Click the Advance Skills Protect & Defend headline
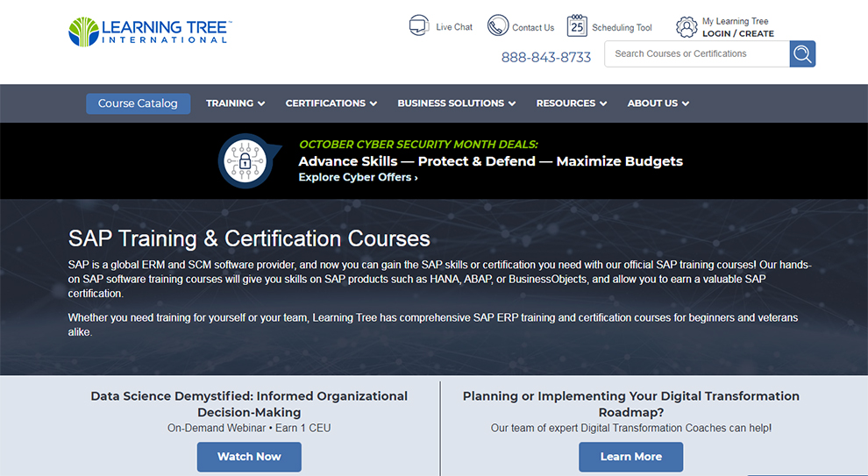This screenshot has width=868, height=476. pos(490,161)
